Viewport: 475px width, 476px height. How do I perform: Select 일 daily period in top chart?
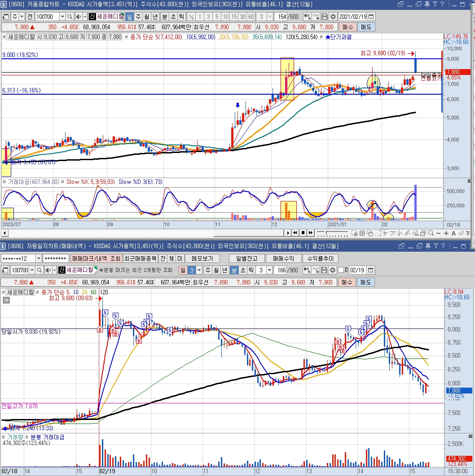(130, 17)
